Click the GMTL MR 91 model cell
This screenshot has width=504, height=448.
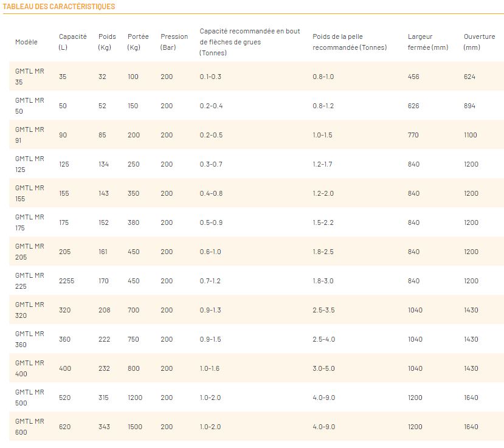click(29, 135)
